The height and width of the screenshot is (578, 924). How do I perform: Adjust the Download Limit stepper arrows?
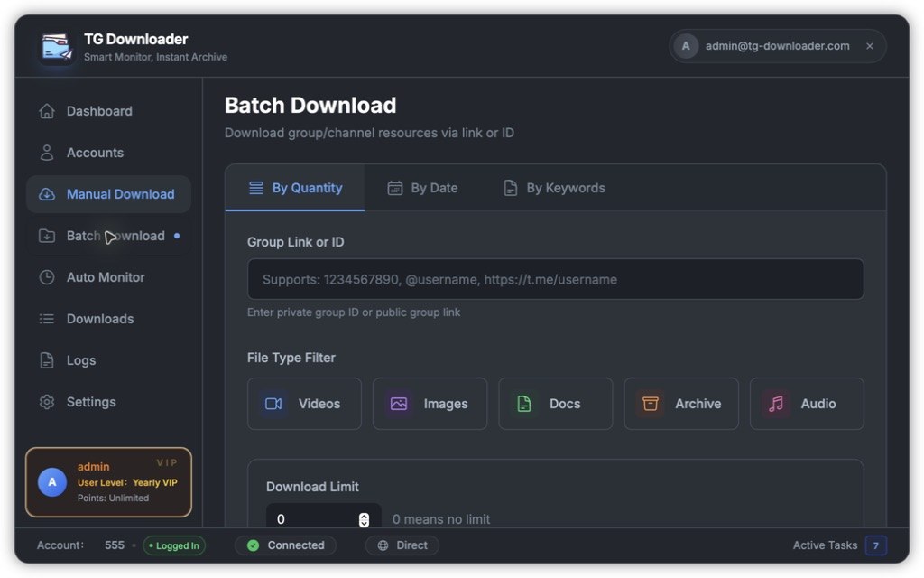tap(365, 519)
